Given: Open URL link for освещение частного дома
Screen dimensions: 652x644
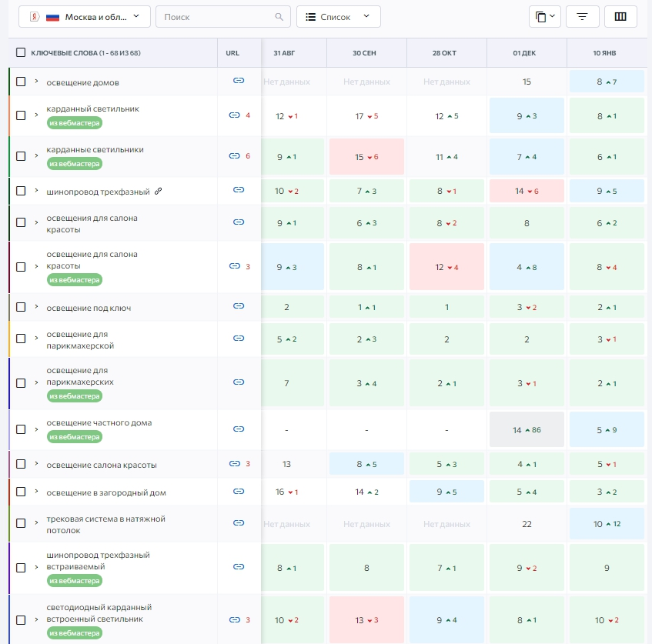Looking at the screenshot, I should 239,429.
